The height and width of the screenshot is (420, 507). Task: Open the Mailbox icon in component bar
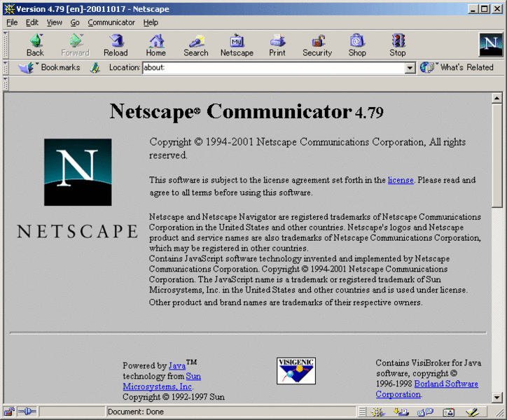401,412
